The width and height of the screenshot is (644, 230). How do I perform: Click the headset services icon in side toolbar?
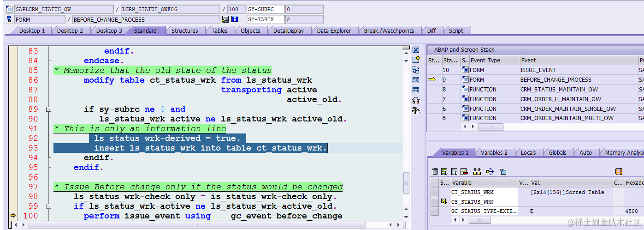tap(416, 100)
